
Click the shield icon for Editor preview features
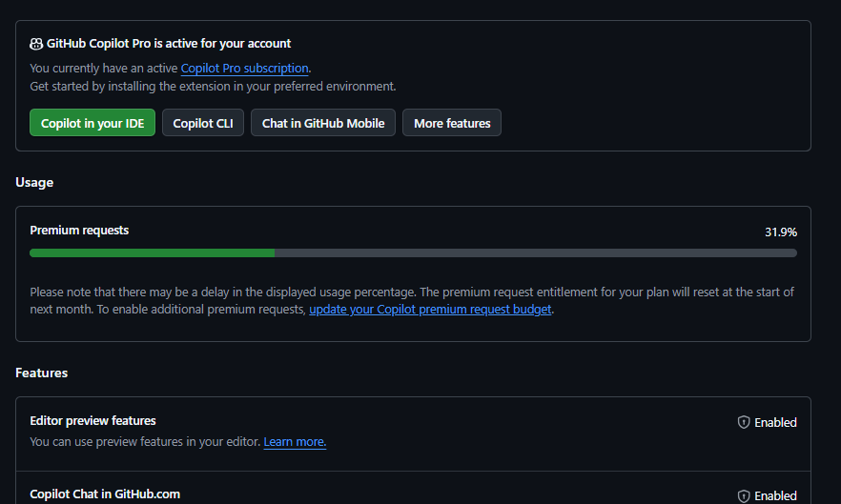[744, 422]
